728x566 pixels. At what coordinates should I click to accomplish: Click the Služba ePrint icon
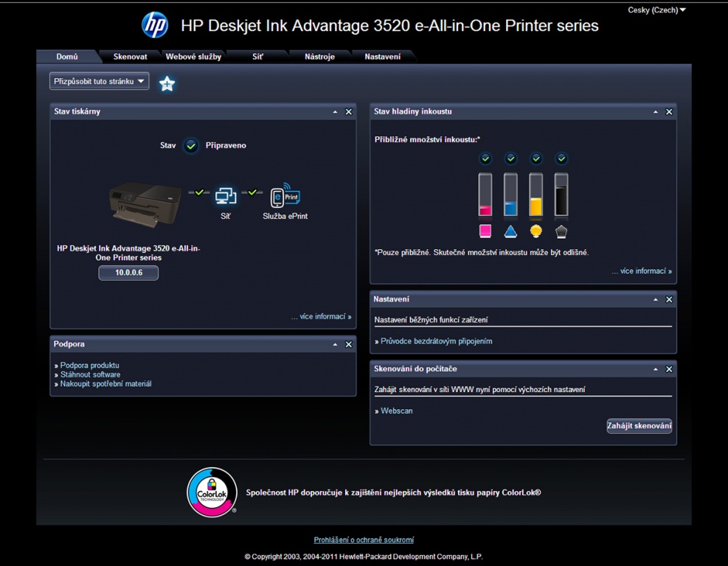coord(285,195)
